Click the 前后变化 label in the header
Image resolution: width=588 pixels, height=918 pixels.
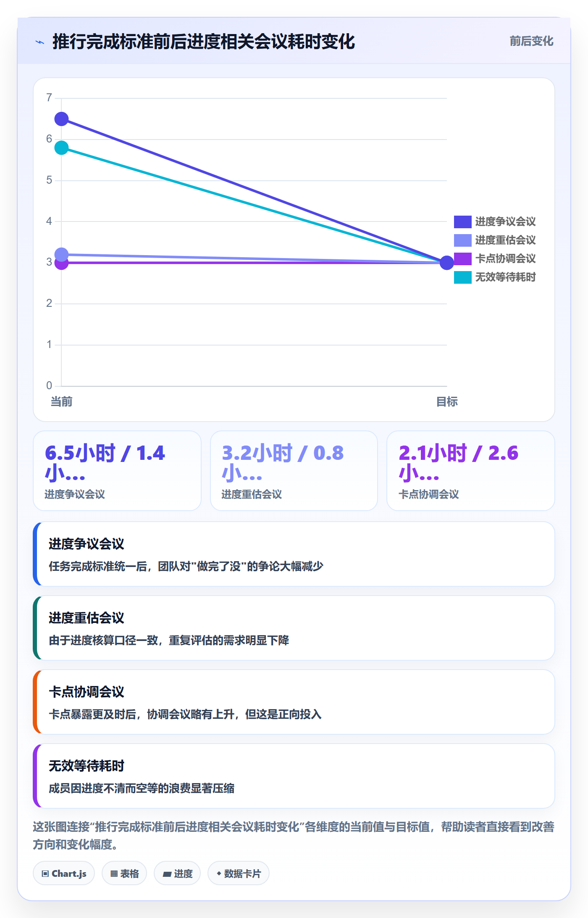[x=531, y=41]
